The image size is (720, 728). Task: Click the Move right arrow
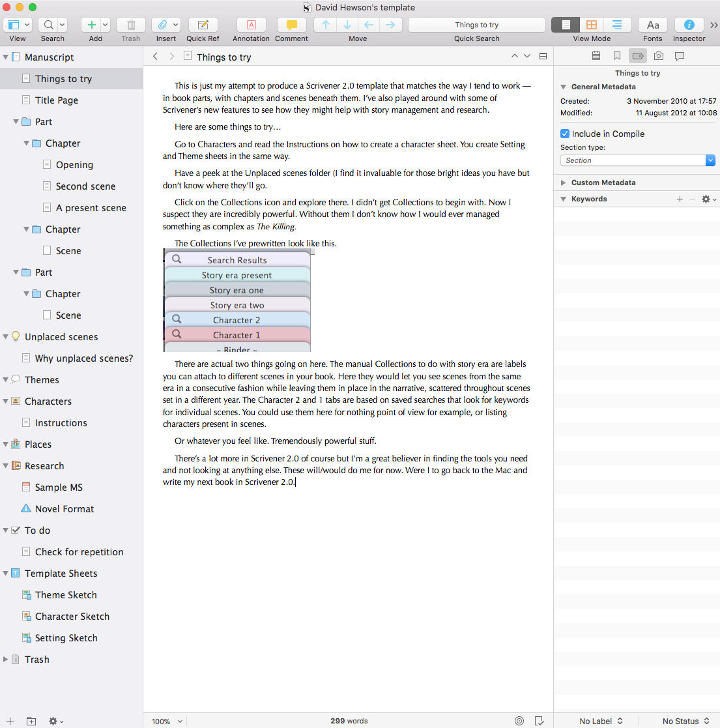(x=390, y=25)
